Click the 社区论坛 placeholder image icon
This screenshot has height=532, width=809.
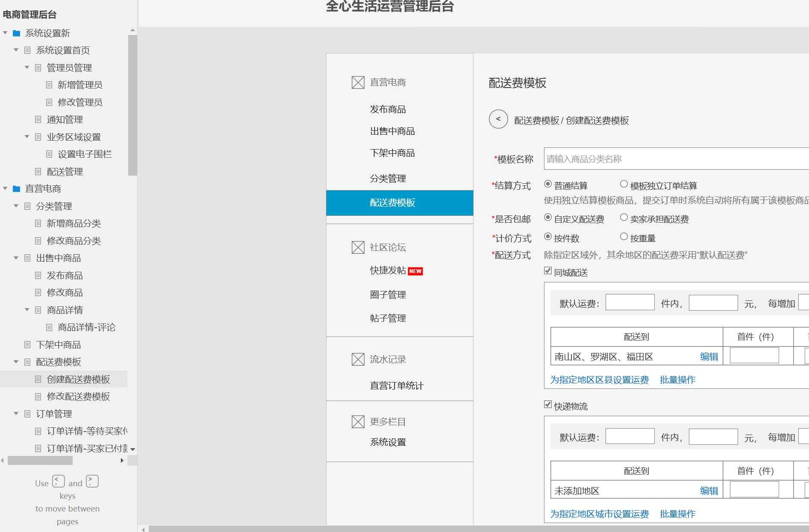(357, 247)
